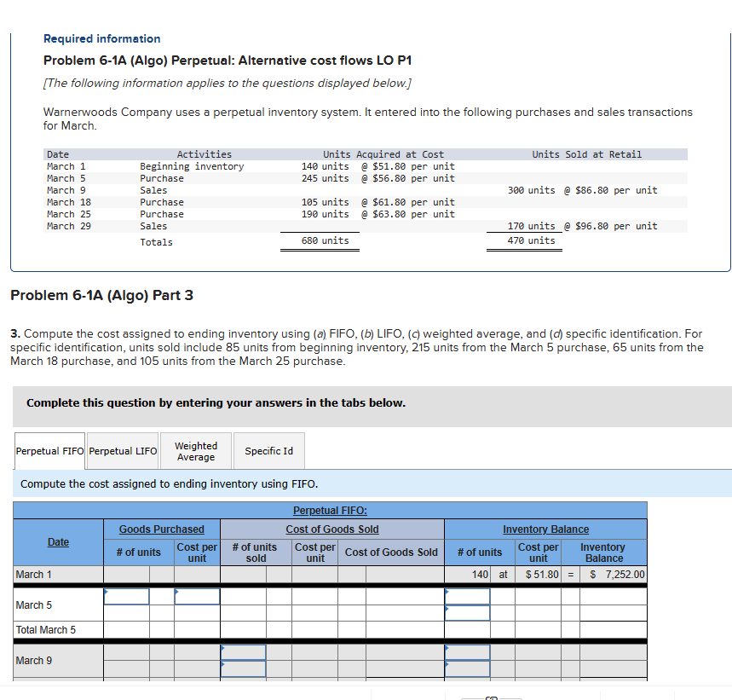The image size is (732, 700).
Task: Return to the Perpetual FIFO tab
Action: click(49, 451)
